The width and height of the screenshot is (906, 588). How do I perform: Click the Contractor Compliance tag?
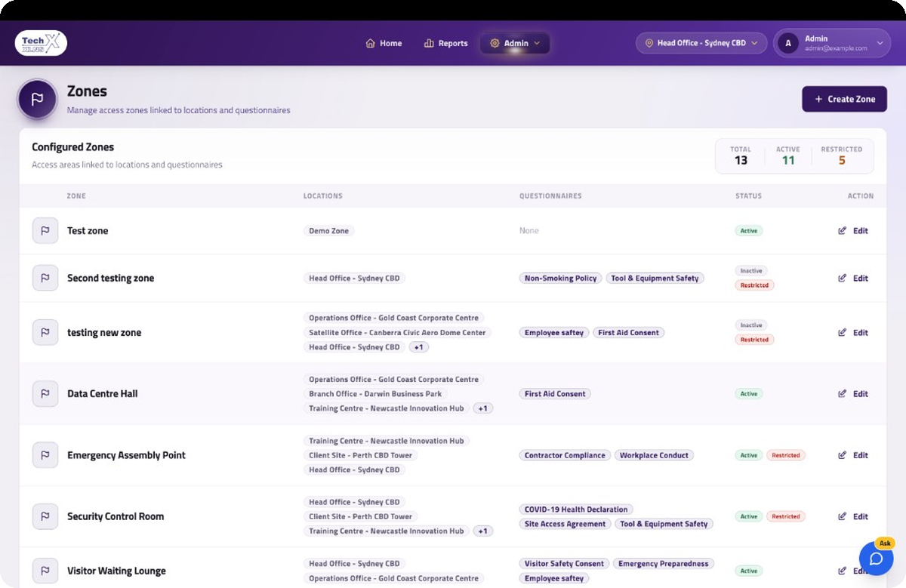(x=565, y=455)
